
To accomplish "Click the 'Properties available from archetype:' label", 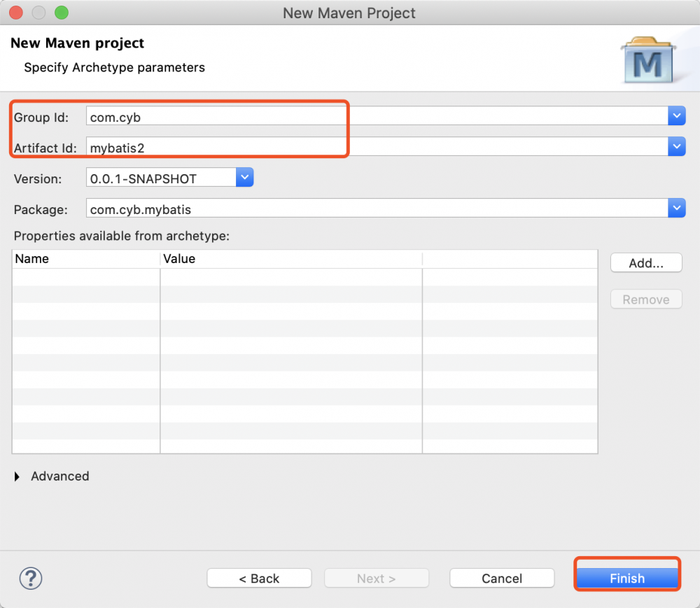I will point(121,236).
